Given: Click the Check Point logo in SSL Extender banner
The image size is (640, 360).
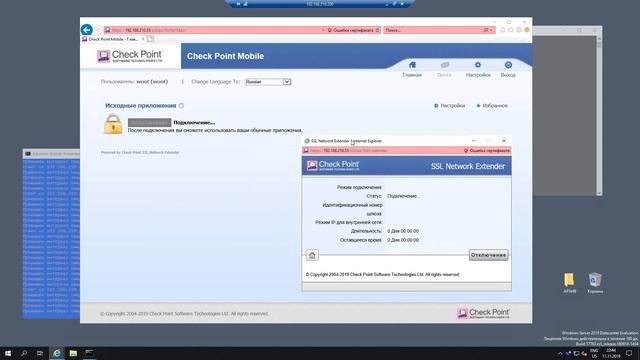Looking at the screenshot, I should click(x=333, y=165).
